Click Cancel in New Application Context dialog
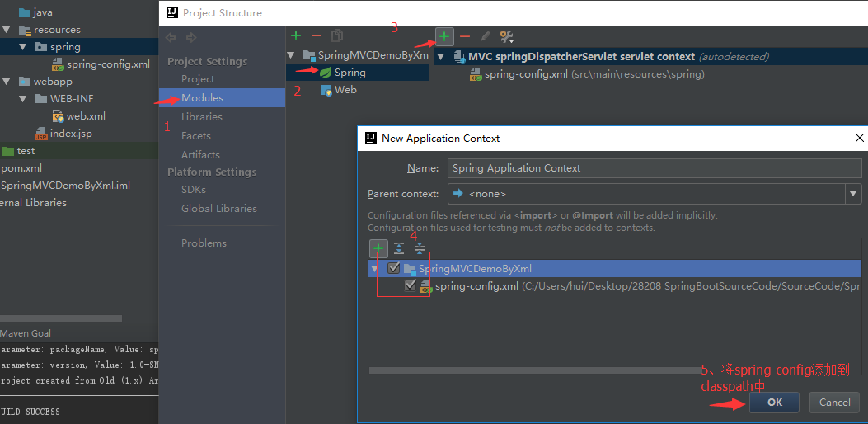Viewport: 868px width, 424px height. pyautogui.click(x=835, y=403)
